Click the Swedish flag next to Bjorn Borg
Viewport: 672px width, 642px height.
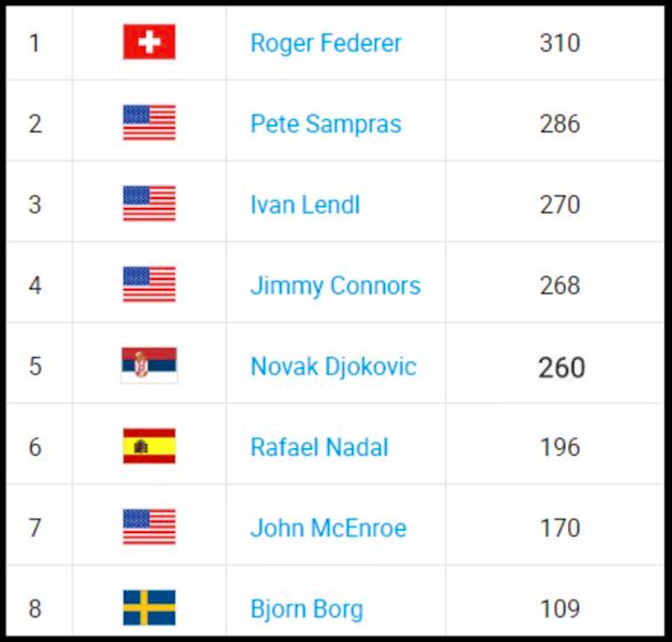point(149,608)
